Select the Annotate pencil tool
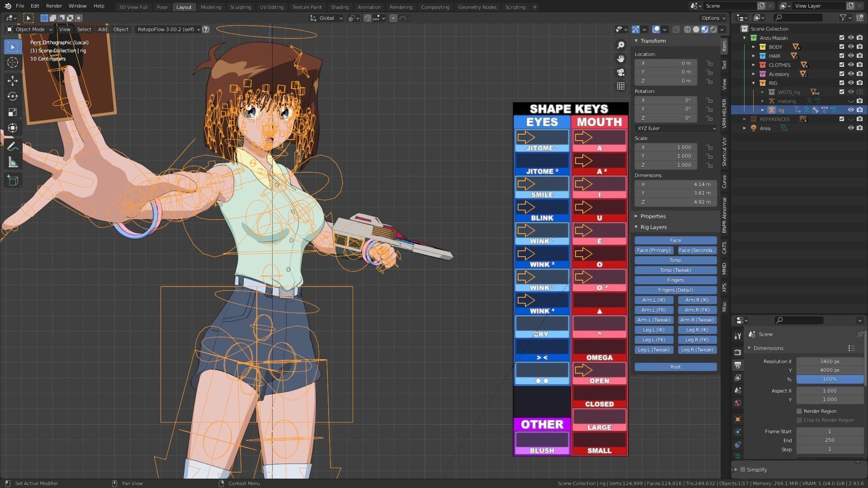This screenshot has width=868, height=488. tap(13, 146)
